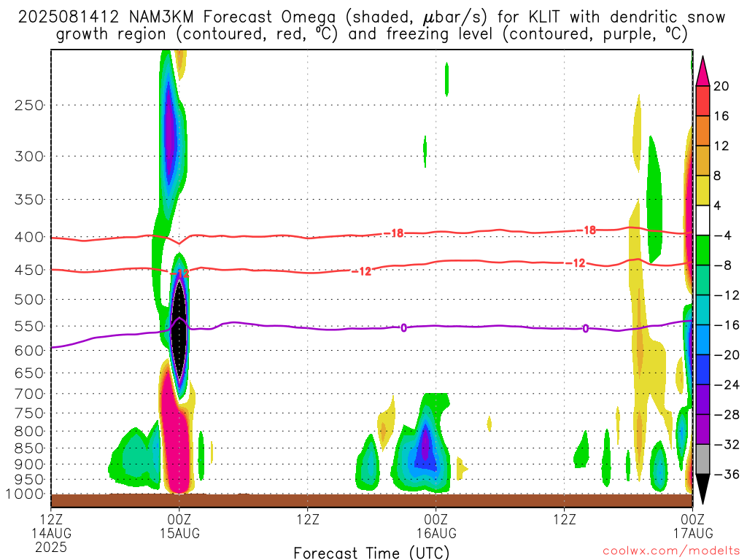Pick the yellow 4 to 8 colorbar swatch
This screenshot has height=560, width=747.
(x=703, y=190)
